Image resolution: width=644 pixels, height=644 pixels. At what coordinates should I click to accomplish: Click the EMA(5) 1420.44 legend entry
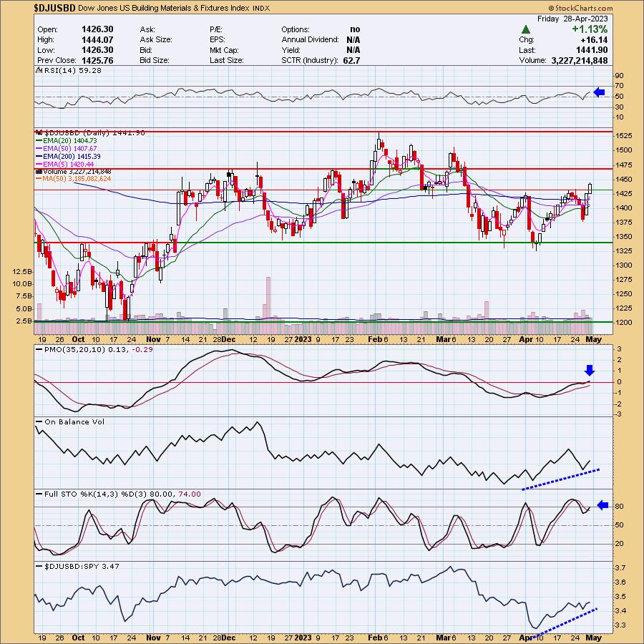[x=65, y=165]
